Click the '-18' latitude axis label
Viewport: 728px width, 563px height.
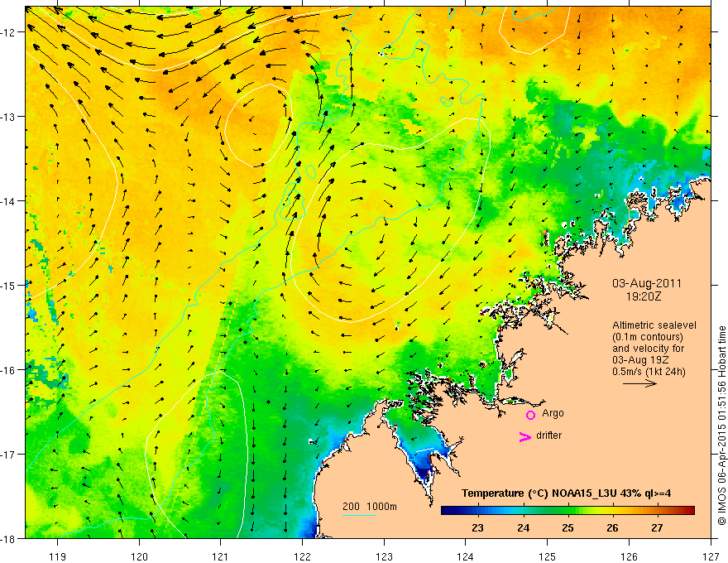coord(8,539)
